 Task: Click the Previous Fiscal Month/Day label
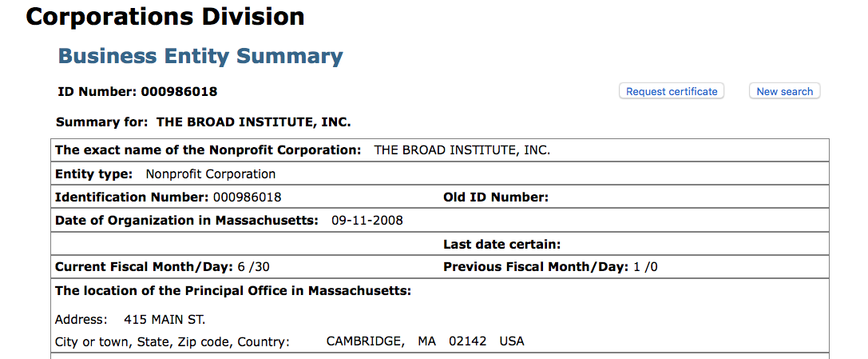click(536, 267)
